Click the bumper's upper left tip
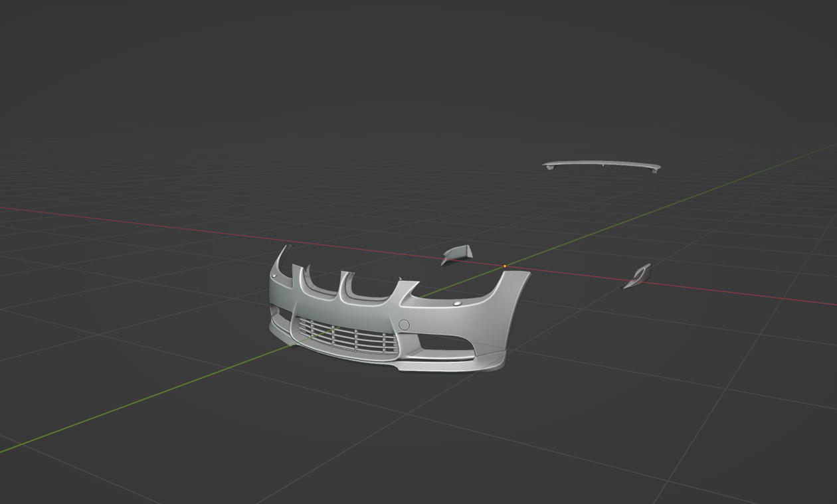The width and height of the screenshot is (837, 504). (288, 247)
